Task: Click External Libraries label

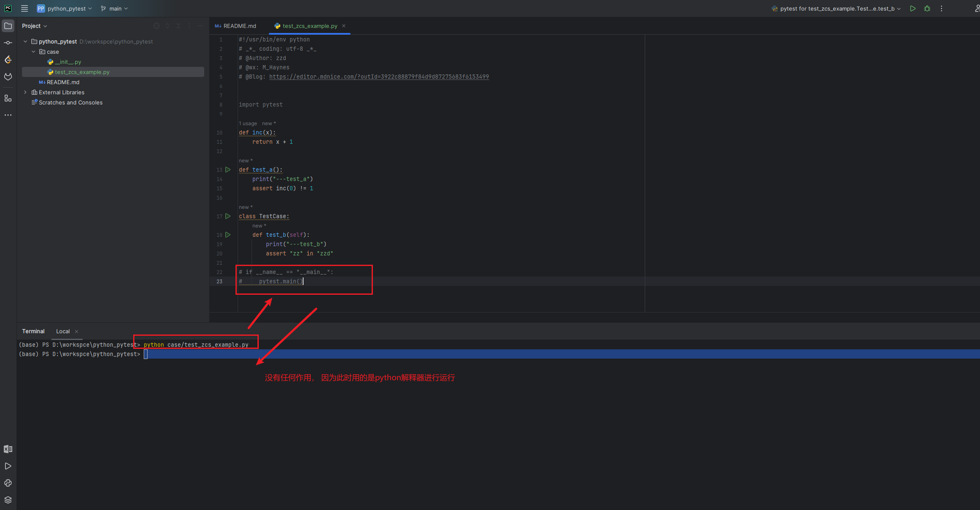Action: click(x=61, y=92)
